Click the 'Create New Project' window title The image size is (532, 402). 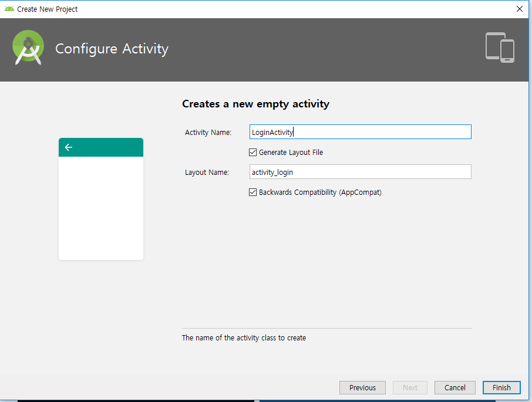[47, 9]
